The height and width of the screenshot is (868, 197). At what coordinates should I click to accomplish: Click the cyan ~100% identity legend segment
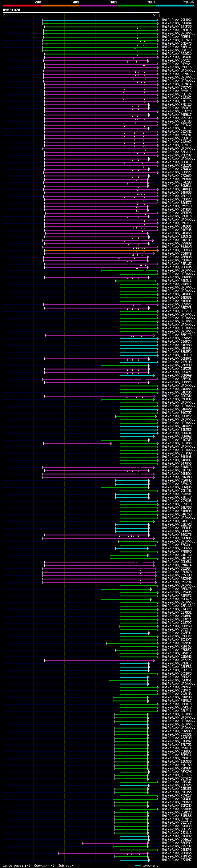(175, 6)
